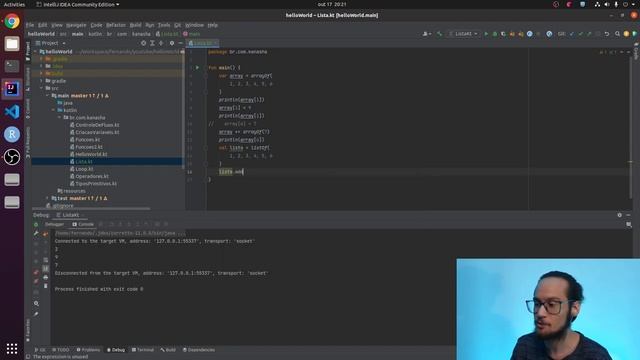Open Project panel gear options
Viewport: 640px width, 360px height.
[x=172, y=43]
